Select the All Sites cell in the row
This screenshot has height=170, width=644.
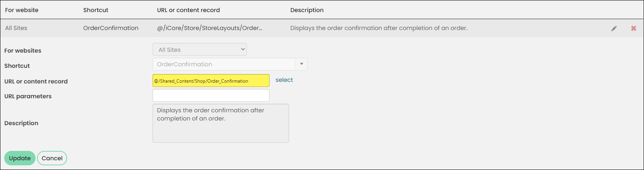point(16,28)
